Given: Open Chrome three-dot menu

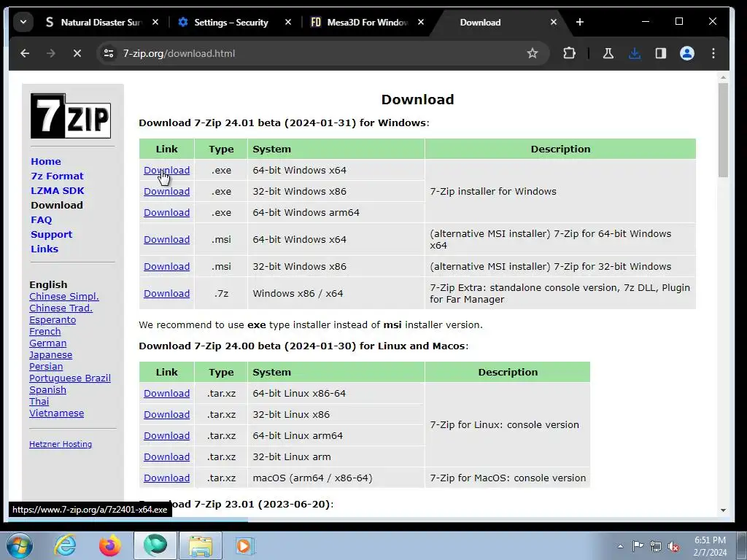Looking at the screenshot, I should pyautogui.click(x=713, y=53).
